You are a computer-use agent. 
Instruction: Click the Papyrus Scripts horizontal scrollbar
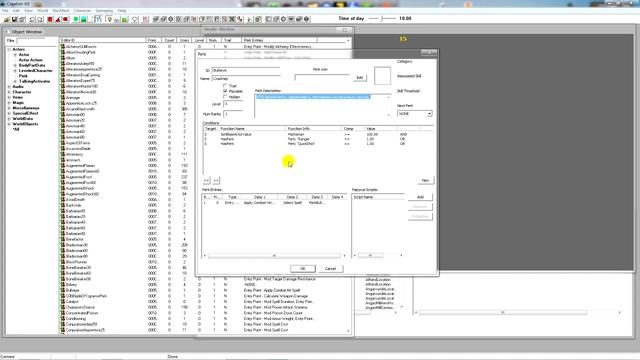pos(378,256)
